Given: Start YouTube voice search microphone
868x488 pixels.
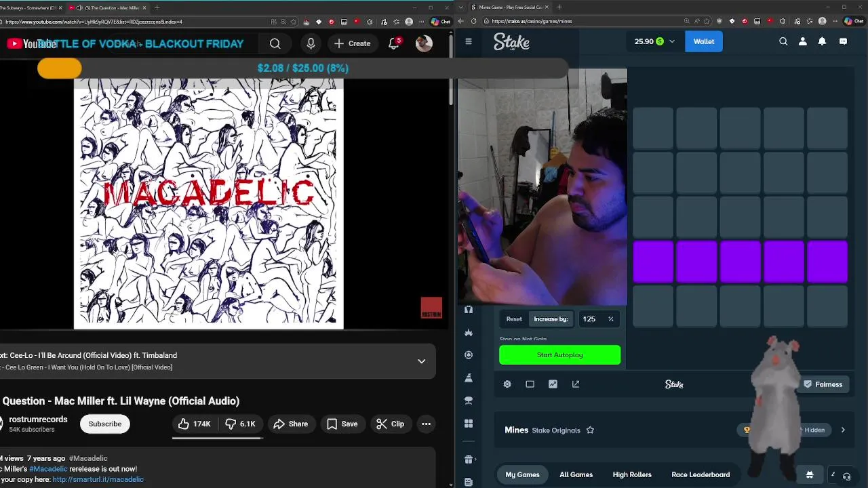Looking at the screenshot, I should (x=311, y=43).
